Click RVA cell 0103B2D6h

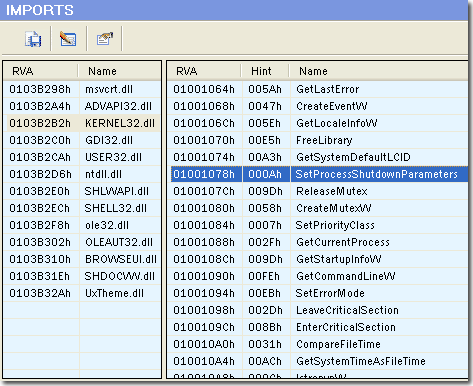click(40, 174)
